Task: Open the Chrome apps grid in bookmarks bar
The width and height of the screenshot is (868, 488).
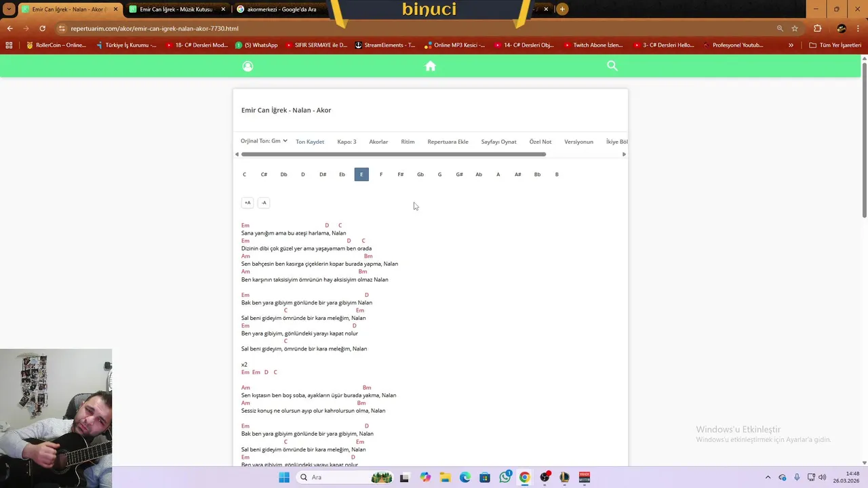Action: tap(9, 45)
